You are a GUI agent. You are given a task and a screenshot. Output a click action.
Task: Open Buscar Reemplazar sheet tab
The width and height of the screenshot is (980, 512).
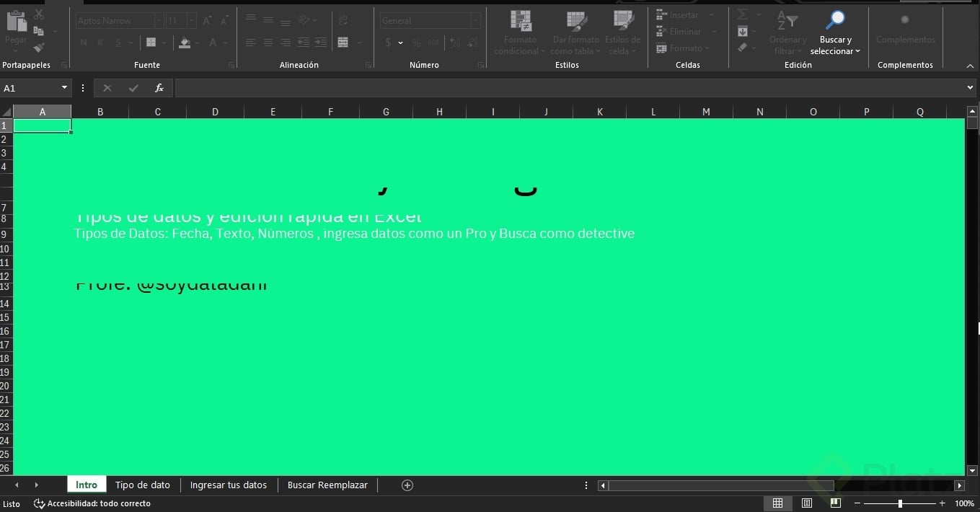pyautogui.click(x=327, y=485)
